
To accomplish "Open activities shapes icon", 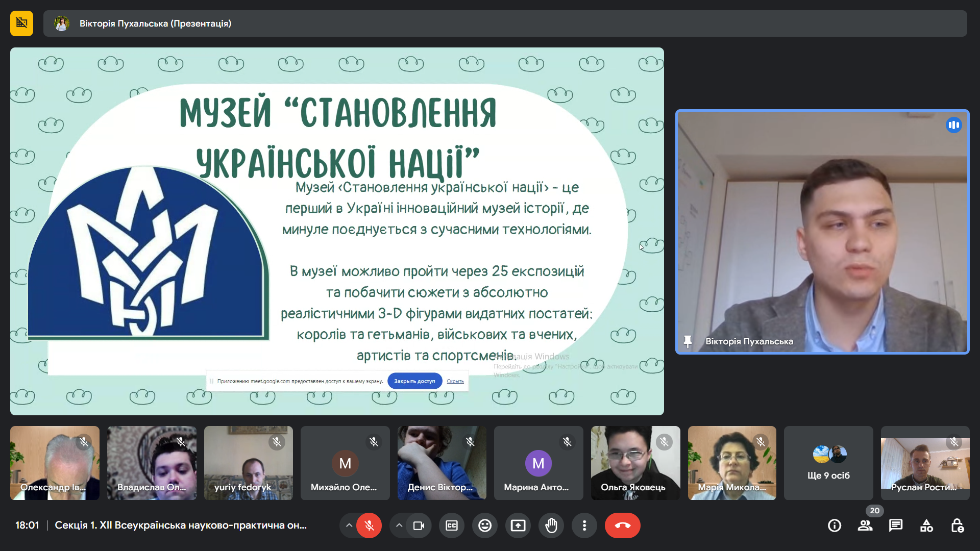I will 926,525.
